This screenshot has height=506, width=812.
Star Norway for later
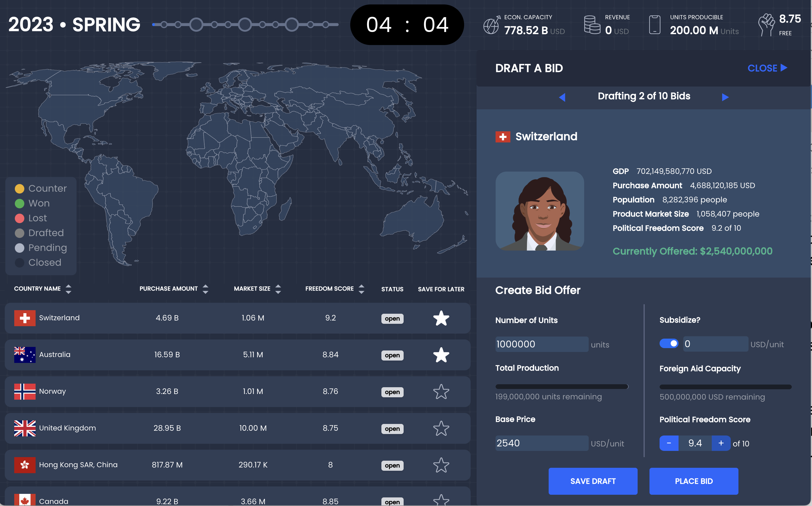point(442,391)
